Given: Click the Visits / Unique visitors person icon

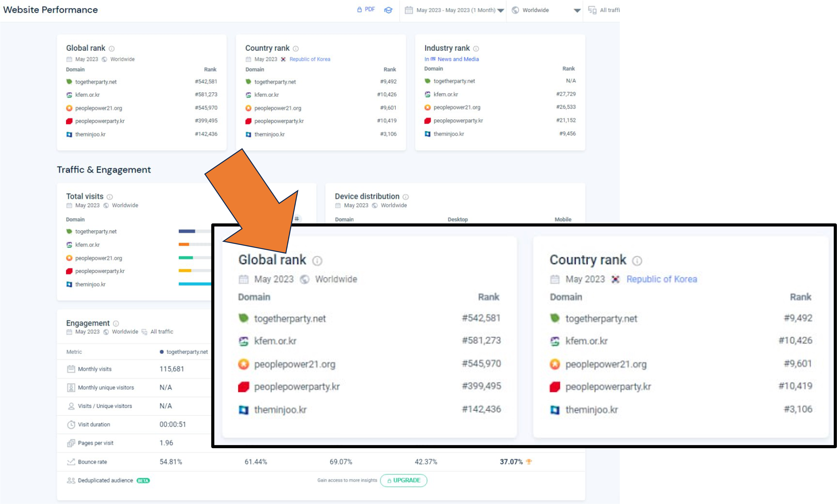Looking at the screenshot, I should [x=71, y=406].
